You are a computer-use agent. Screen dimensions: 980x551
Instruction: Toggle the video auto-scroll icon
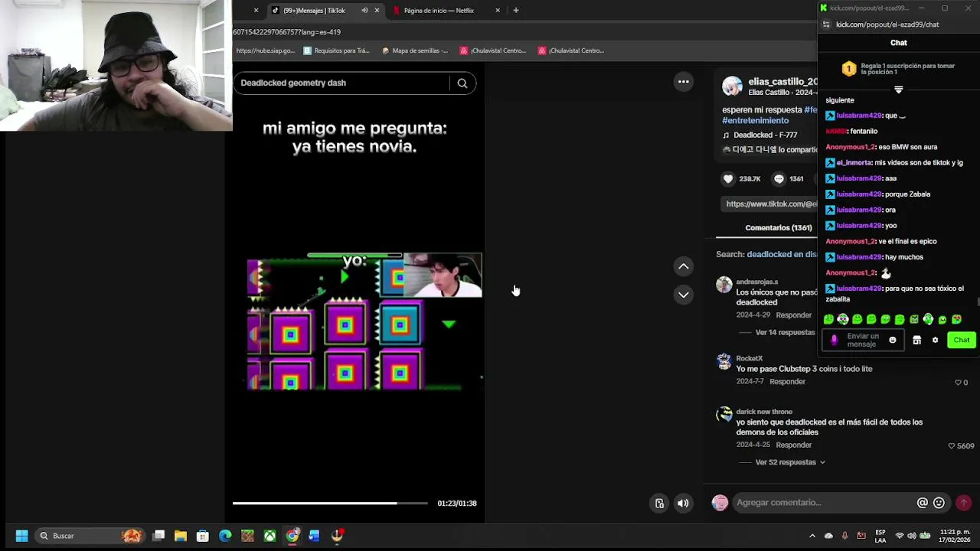pos(659,504)
